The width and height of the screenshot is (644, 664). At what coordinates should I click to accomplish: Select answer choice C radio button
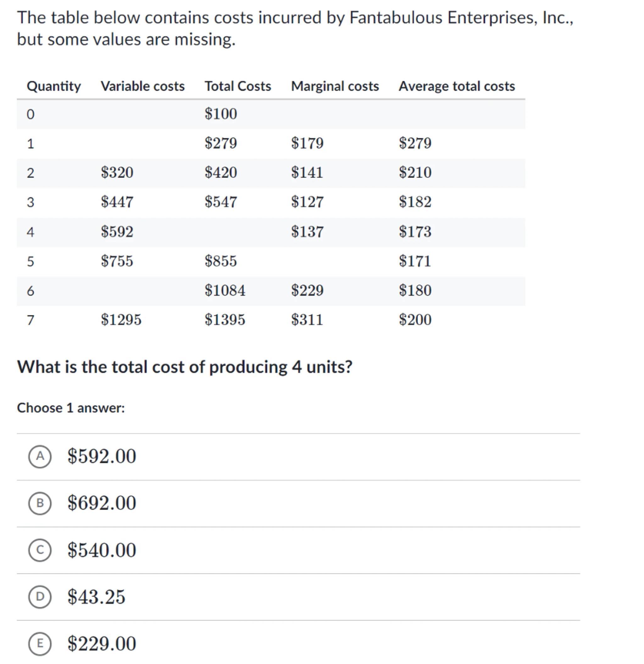click(40, 550)
